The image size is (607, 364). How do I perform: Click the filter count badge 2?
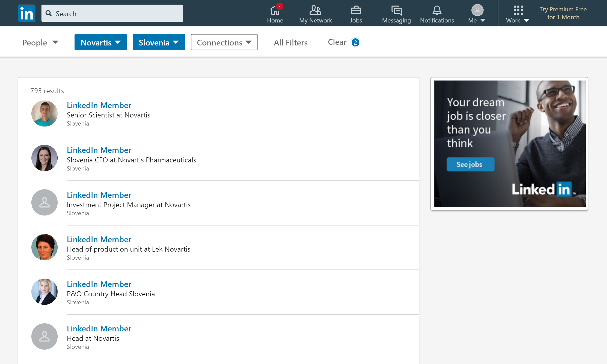[355, 42]
